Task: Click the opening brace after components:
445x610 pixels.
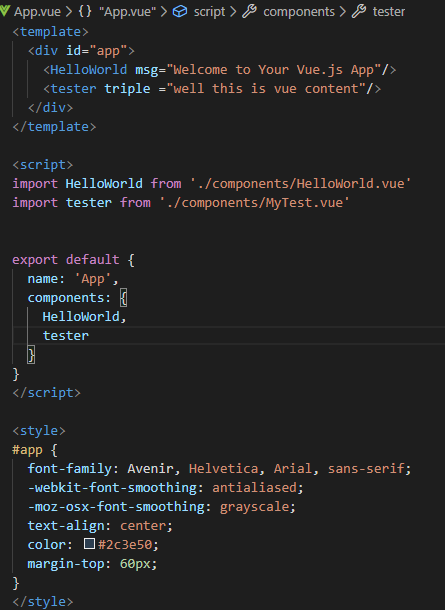Action: pos(123,298)
